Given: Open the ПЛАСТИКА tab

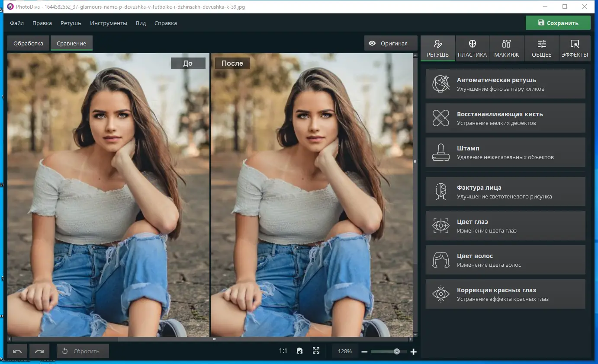Looking at the screenshot, I should pyautogui.click(x=472, y=48).
